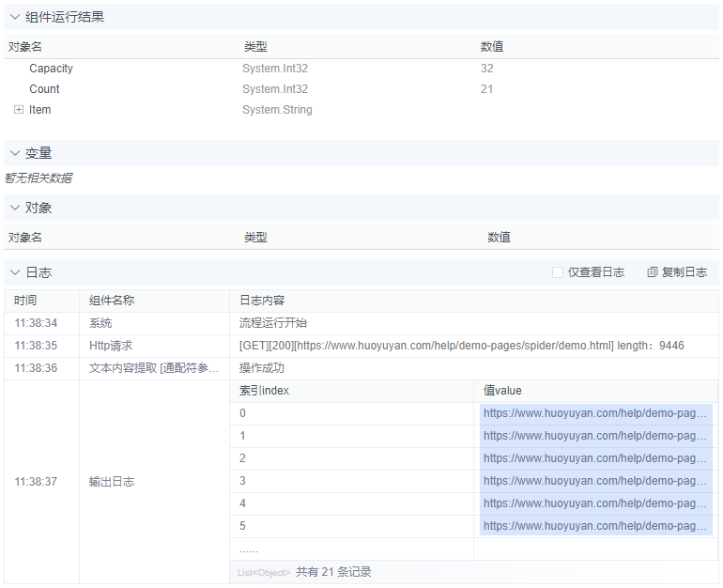Screen dimensions: 723x588
Task: Expand the Item tree node
Action: tap(19, 110)
